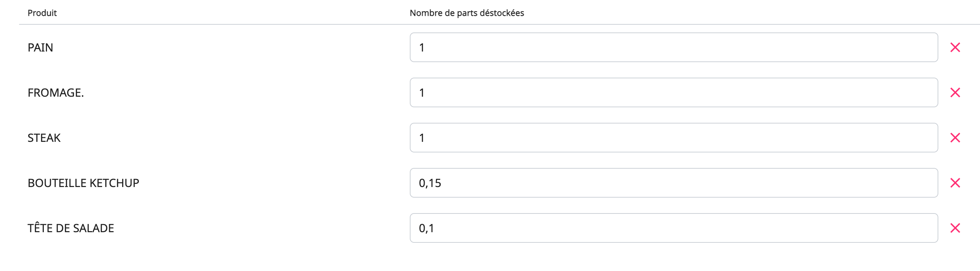Focus the PAIN quantity input field
980x271 pixels.
[673, 48]
